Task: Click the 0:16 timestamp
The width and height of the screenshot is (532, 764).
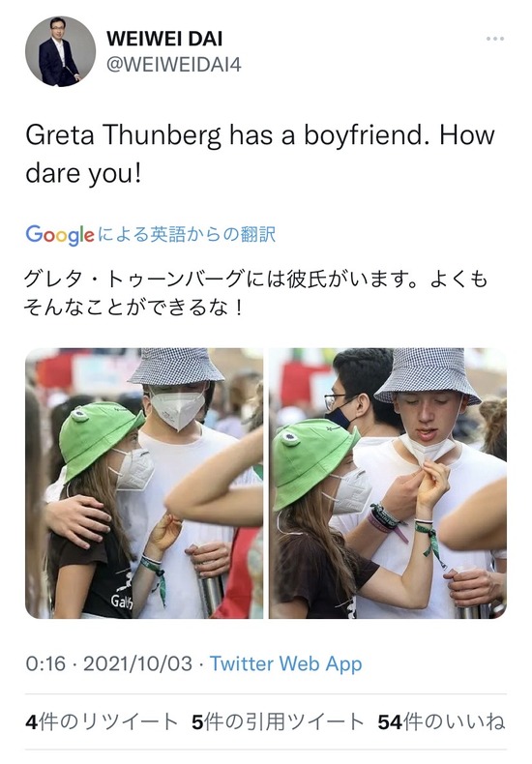Action: pos(45,663)
